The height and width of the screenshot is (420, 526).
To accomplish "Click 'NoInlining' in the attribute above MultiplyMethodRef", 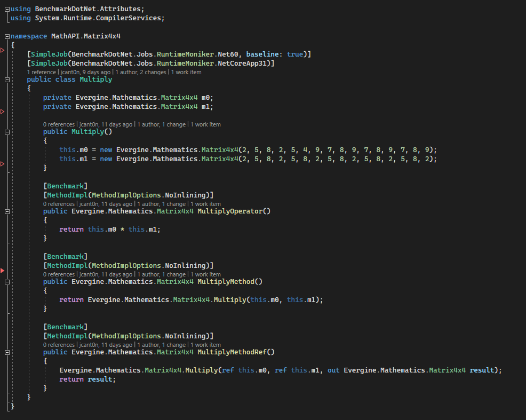I will [x=185, y=336].
